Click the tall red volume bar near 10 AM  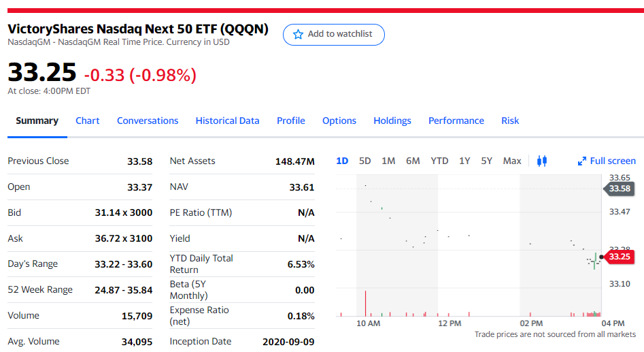coord(366,304)
